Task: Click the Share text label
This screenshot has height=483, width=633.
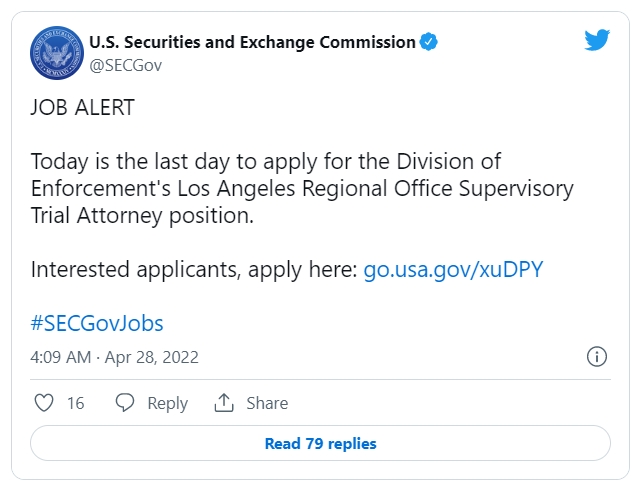Action: pos(267,403)
